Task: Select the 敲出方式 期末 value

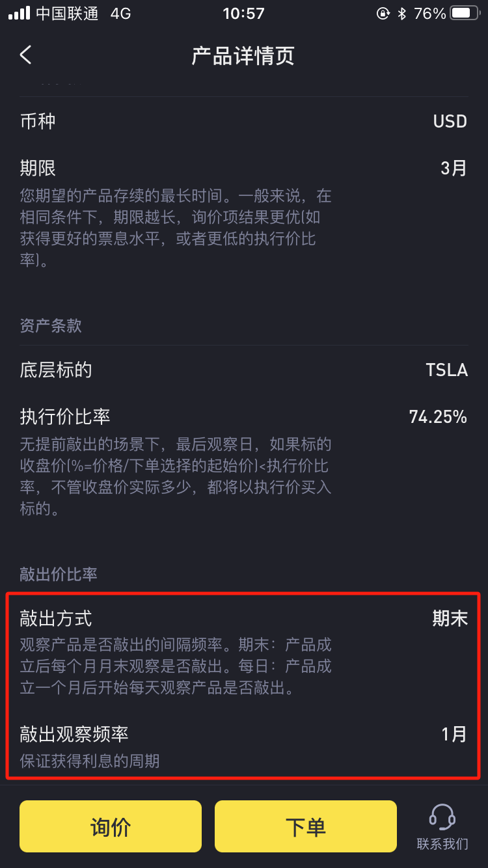Action: (450, 618)
